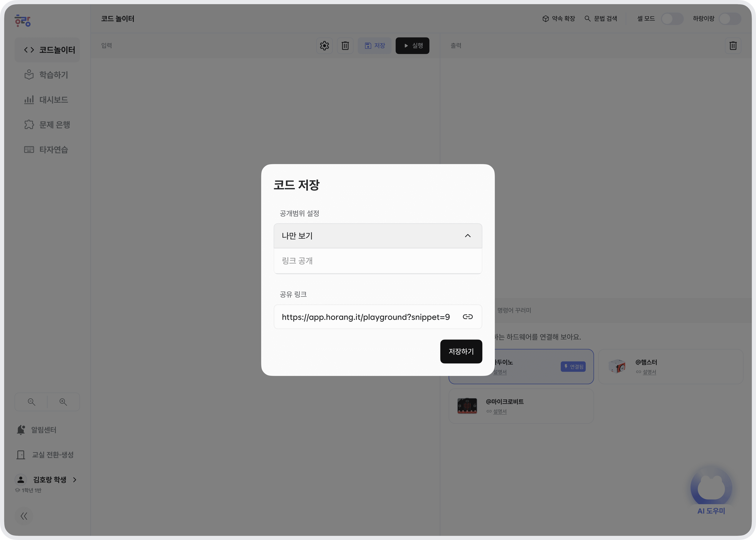Click the 실행 run button
Screen dimensions: 756x540
coord(412,46)
